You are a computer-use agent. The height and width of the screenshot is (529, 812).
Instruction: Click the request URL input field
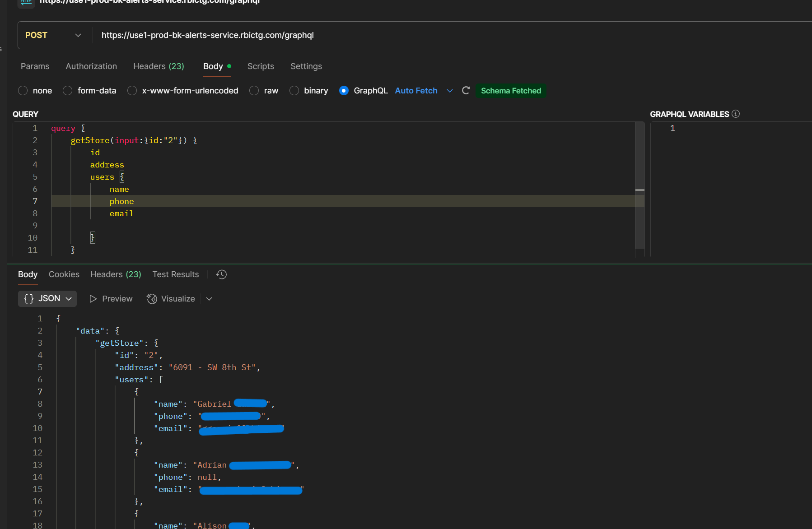452,35
